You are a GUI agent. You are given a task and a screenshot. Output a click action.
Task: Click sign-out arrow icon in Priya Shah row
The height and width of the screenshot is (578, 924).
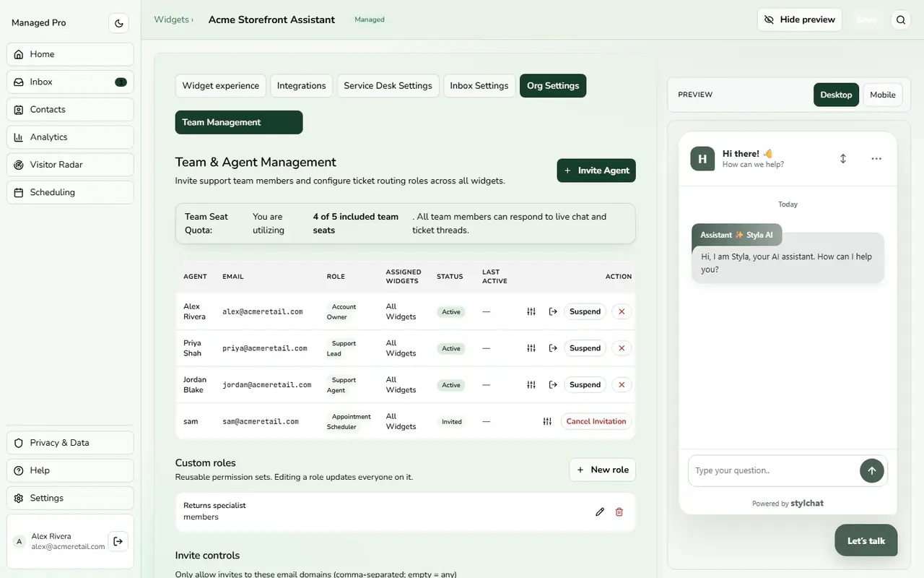point(553,348)
